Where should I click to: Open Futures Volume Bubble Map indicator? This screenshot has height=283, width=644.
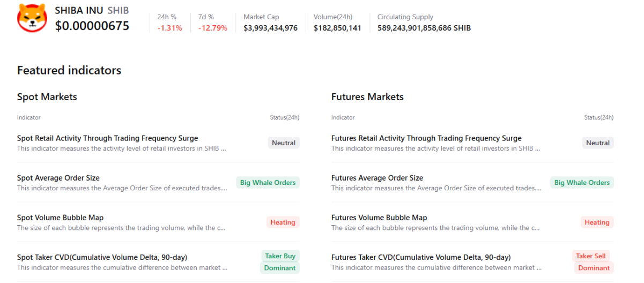coord(379,218)
